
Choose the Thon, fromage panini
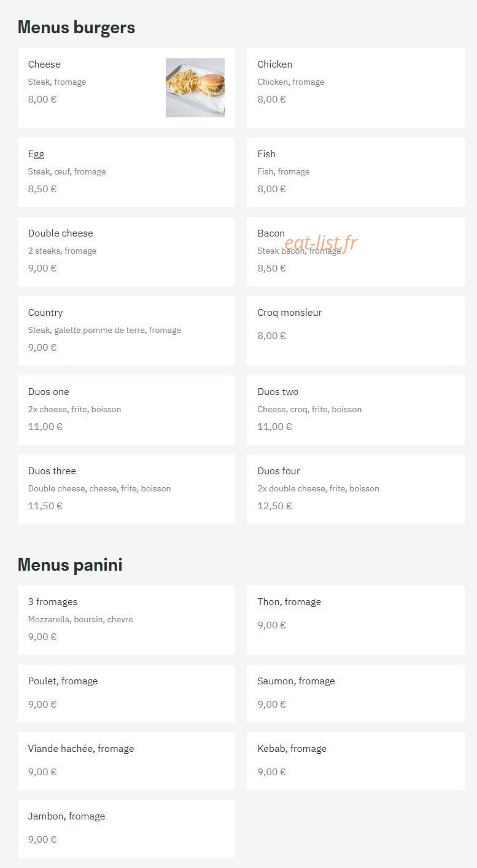355,620
